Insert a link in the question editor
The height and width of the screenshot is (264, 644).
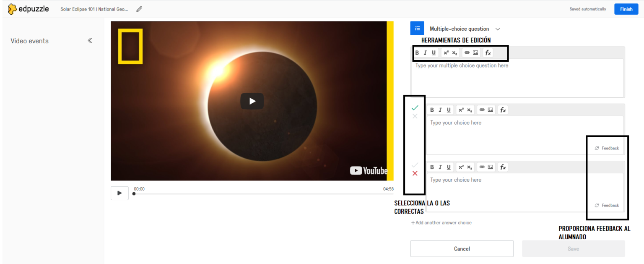pos(467,53)
